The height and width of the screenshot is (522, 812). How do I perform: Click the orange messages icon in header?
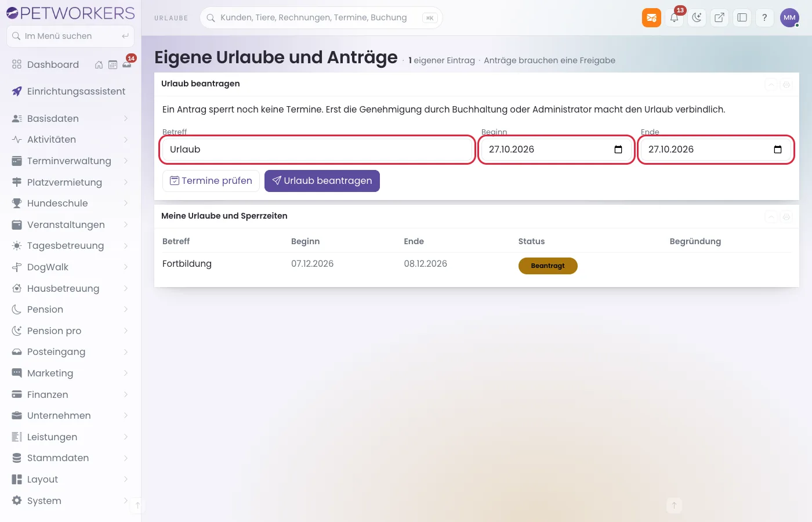(x=651, y=17)
